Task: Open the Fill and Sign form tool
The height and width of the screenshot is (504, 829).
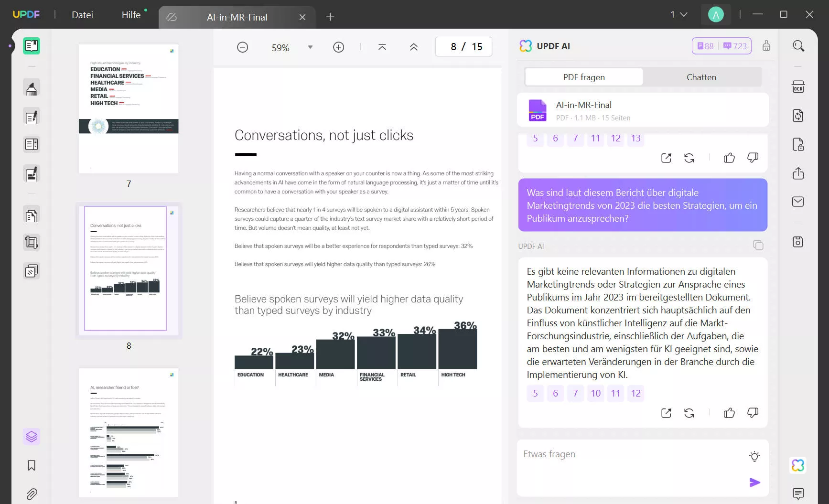Action: coord(32,174)
